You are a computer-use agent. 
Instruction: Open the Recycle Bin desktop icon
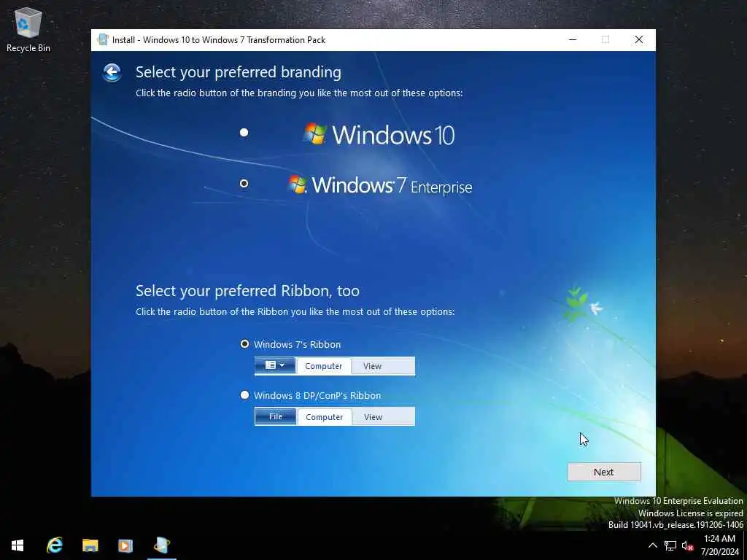28,29
